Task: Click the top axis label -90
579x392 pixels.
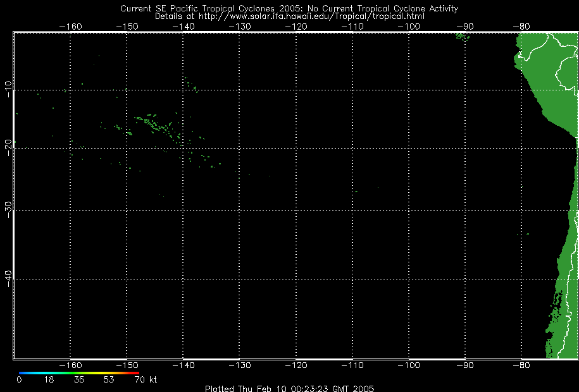Action: coord(465,27)
